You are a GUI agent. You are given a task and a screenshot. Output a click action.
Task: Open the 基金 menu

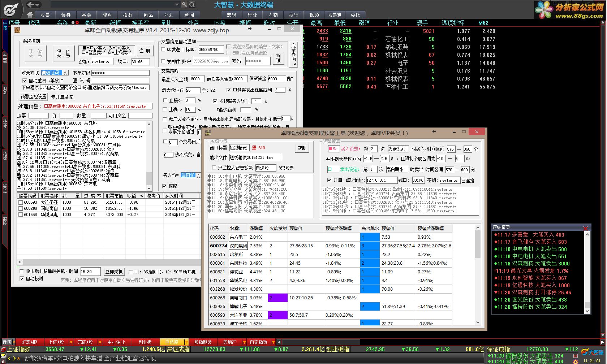pos(87,15)
